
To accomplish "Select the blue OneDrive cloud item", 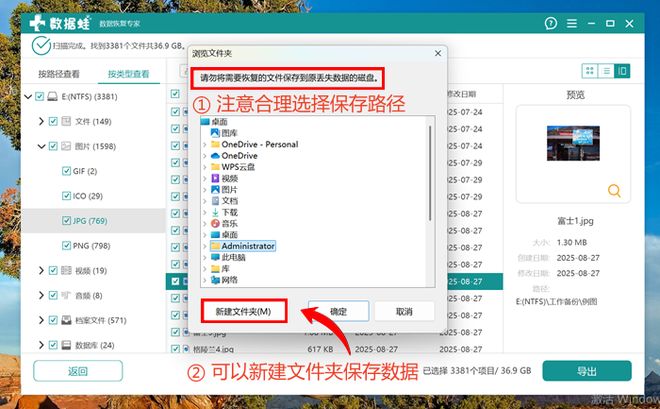I will pyautogui.click(x=234, y=156).
